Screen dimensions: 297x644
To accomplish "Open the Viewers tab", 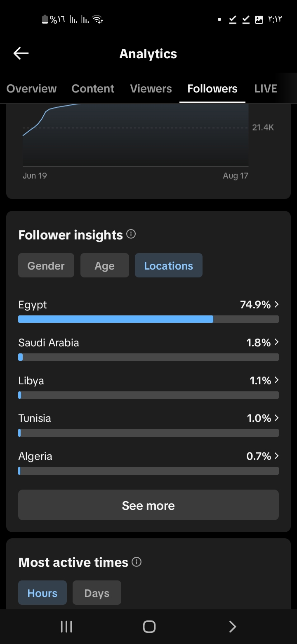I will 151,89.
